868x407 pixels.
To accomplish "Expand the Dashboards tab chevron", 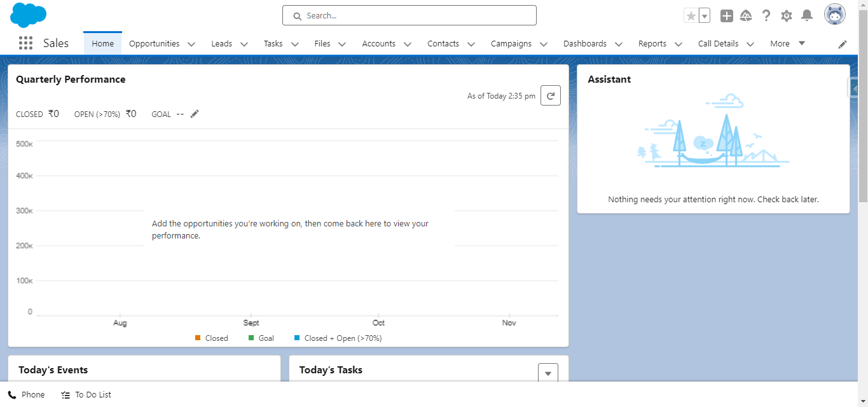I will 619,45.
